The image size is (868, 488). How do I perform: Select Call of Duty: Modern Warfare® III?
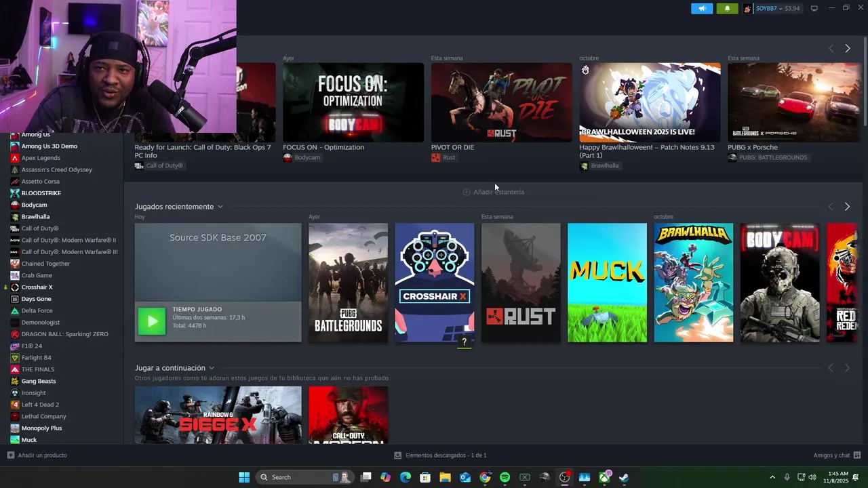tap(69, 251)
